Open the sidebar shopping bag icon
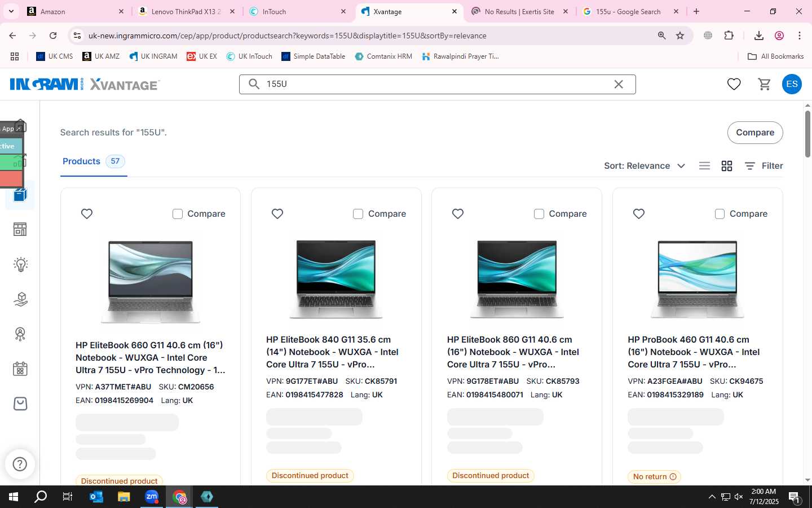Viewport: 812px width, 508px height. pos(20,404)
